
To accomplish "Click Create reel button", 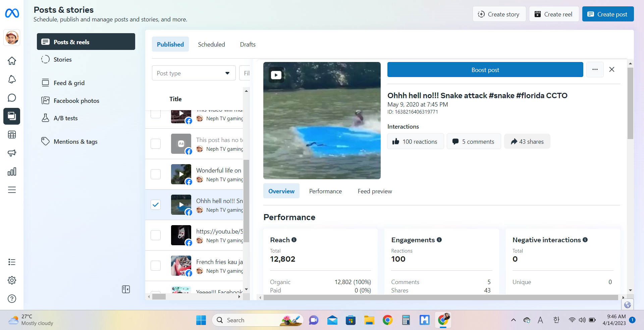I will click(554, 14).
